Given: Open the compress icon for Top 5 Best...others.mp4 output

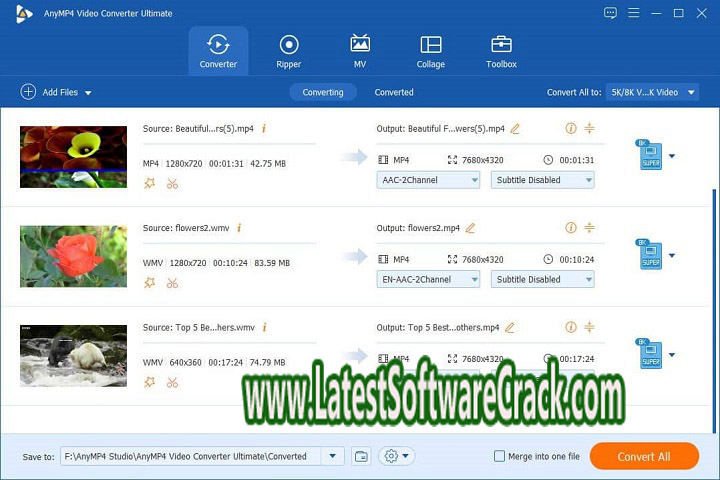Looking at the screenshot, I should (x=590, y=327).
